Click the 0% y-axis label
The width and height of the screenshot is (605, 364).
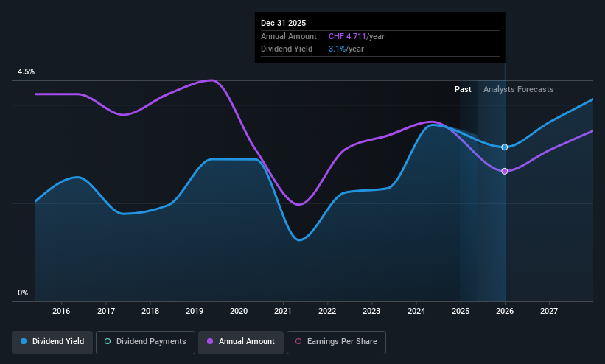(x=23, y=293)
